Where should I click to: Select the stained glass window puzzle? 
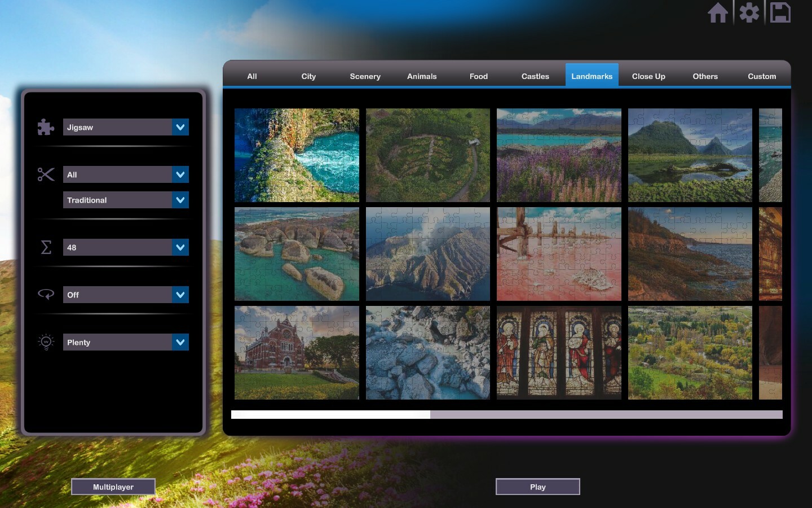[x=558, y=352]
